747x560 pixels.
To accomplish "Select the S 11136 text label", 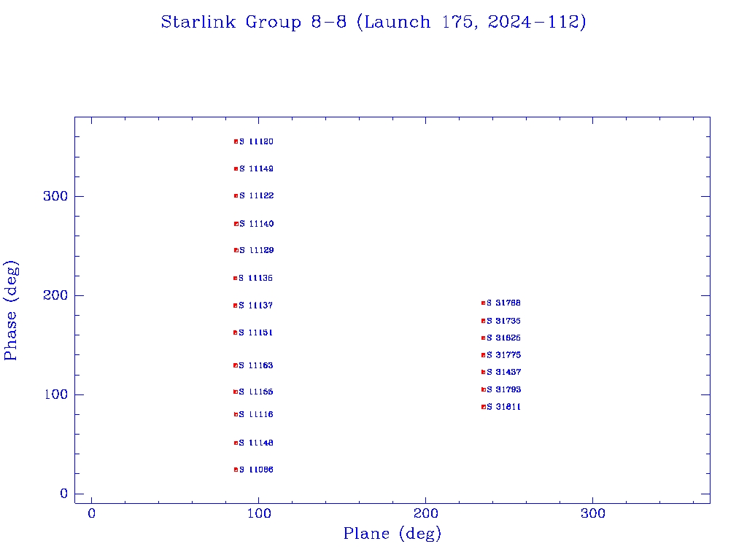I will pos(256,279).
